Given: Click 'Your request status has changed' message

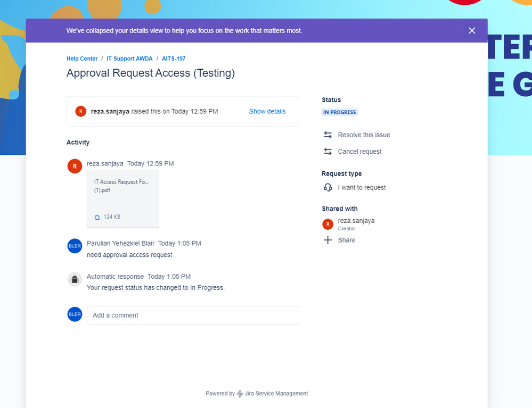Looking at the screenshot, I should tap(155, 288).
